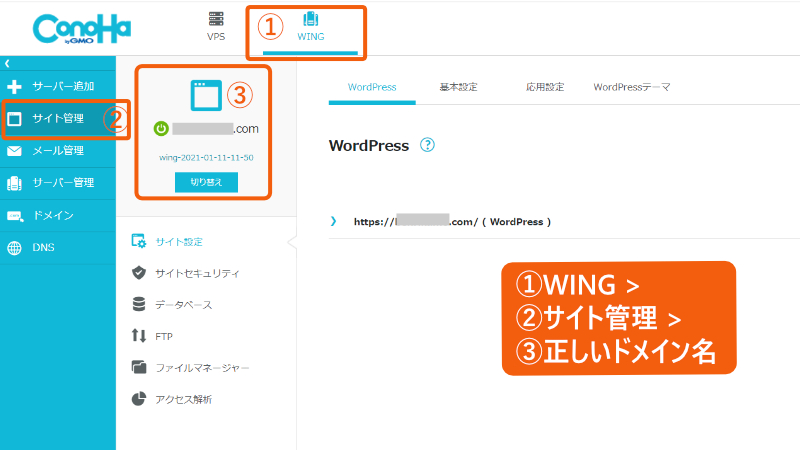This screenshot has height=450, width=800.
Task: Switch to the 応用設定 tab
Action: pos(545,87)
